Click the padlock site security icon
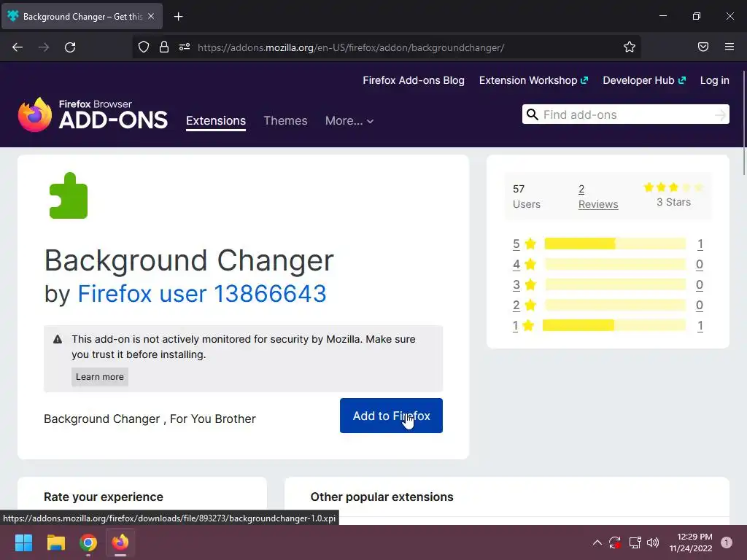 click(x=164, y=47)
